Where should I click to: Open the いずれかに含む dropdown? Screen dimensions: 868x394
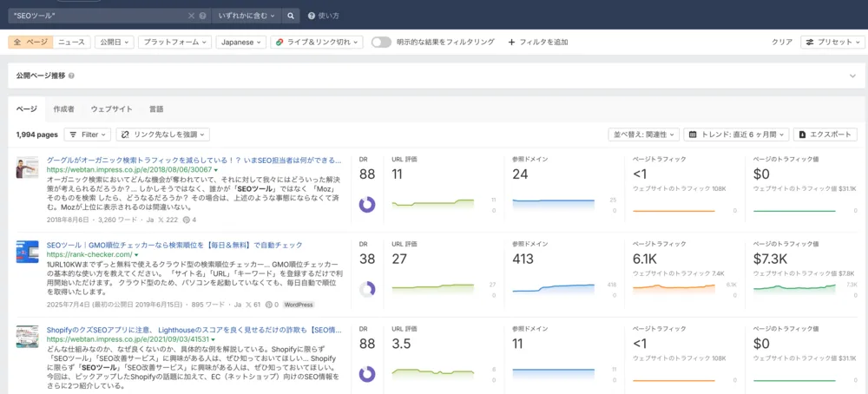pos(247,16)
